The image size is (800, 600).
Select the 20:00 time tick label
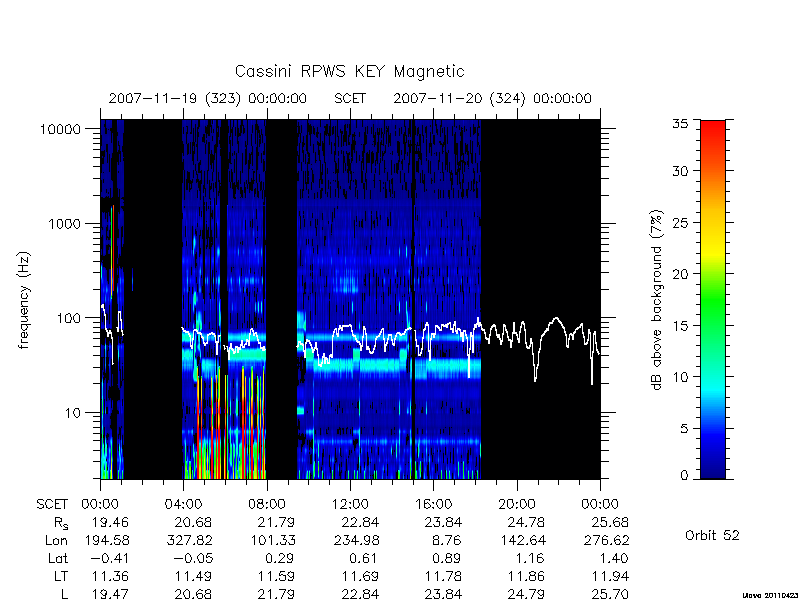pos(517,504)
